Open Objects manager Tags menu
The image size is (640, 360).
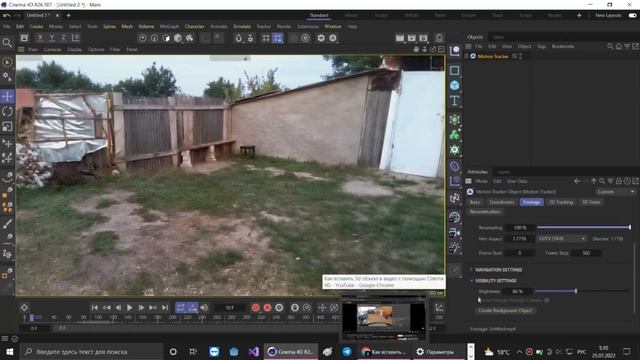541,46
